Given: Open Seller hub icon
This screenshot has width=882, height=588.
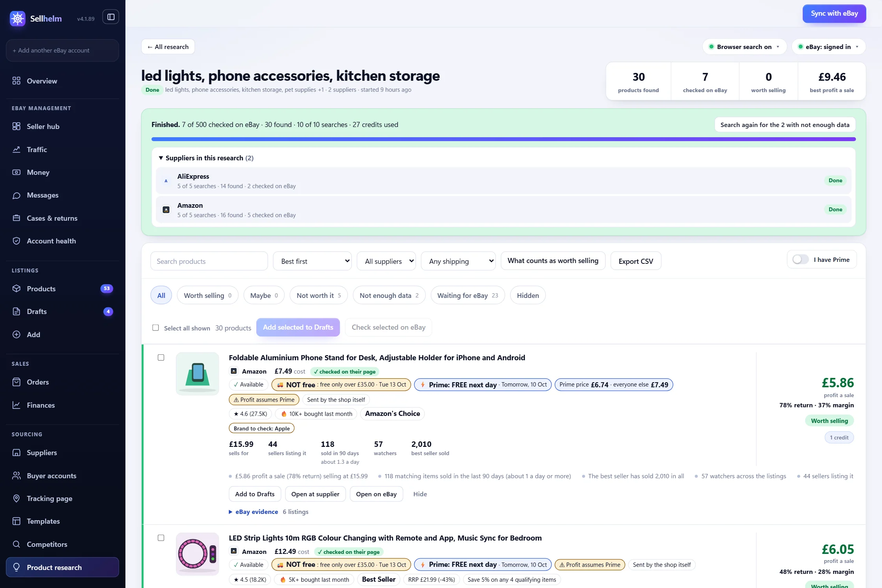Looking at the screenshot, I should pos(16,126).
